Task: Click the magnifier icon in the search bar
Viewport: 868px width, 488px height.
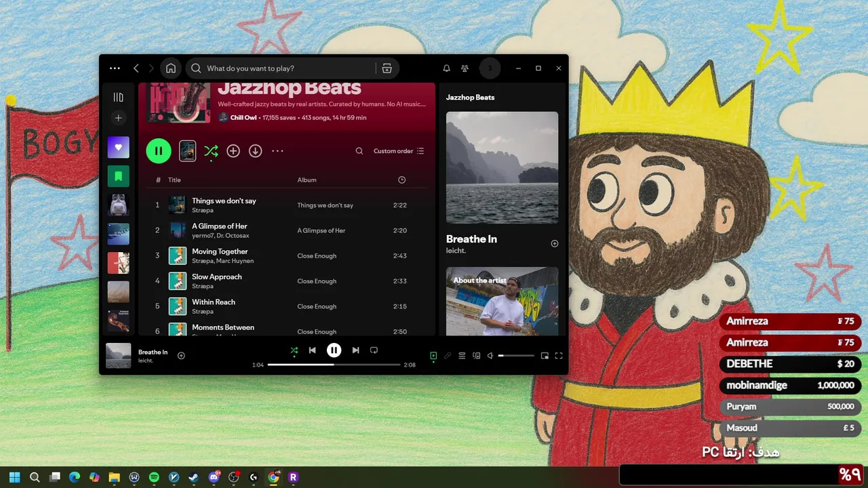Action: point(196,68)
